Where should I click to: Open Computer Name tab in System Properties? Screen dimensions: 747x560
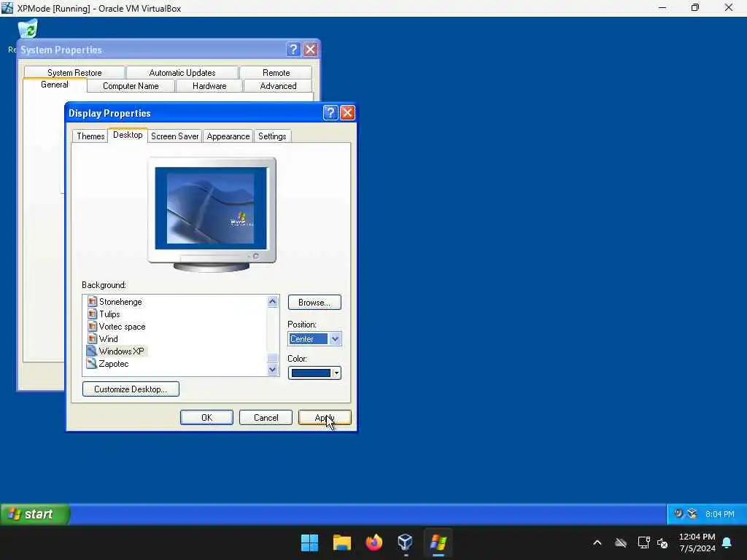(131, 86)
